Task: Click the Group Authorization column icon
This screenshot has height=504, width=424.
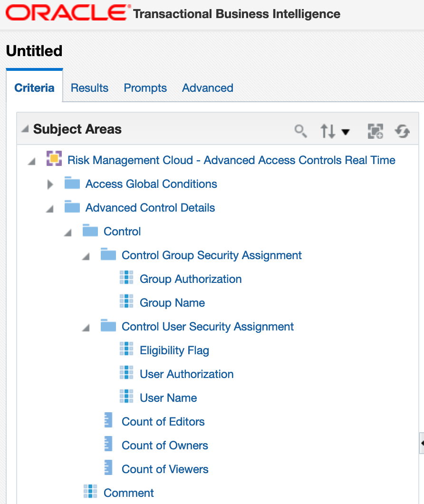Action: point(126,277)
